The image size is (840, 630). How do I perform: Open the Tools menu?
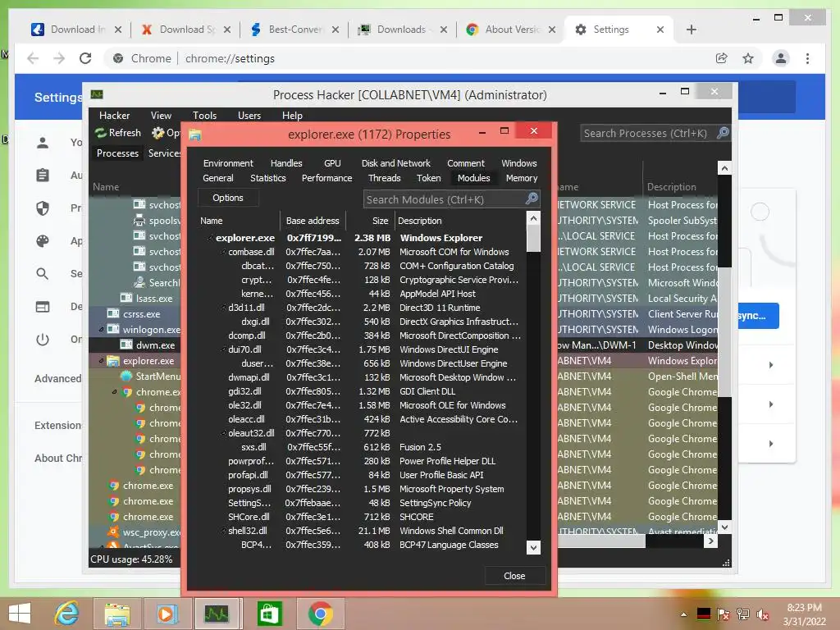coord(204,116)
